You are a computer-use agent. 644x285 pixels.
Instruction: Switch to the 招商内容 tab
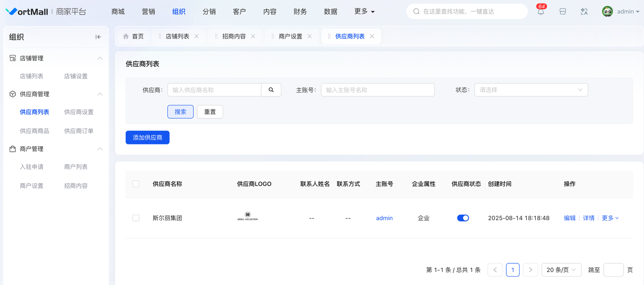point(234,36)
